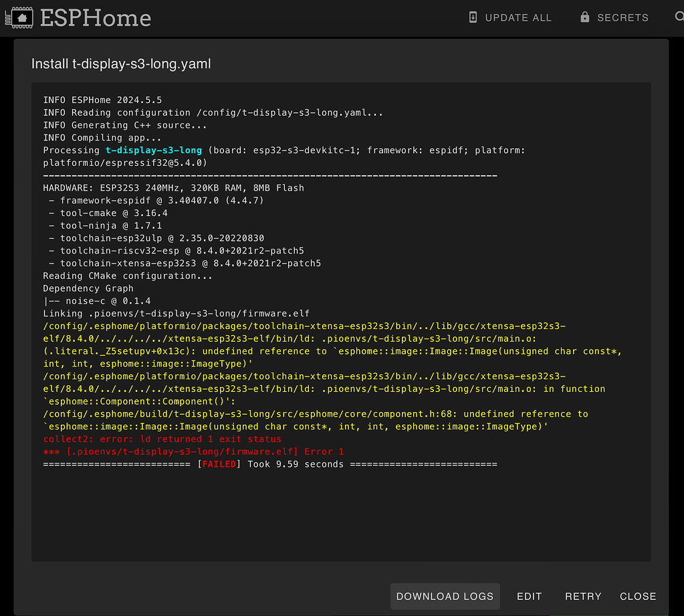
Task: Retry the failed installation
Action: click(x=582, y=596)
